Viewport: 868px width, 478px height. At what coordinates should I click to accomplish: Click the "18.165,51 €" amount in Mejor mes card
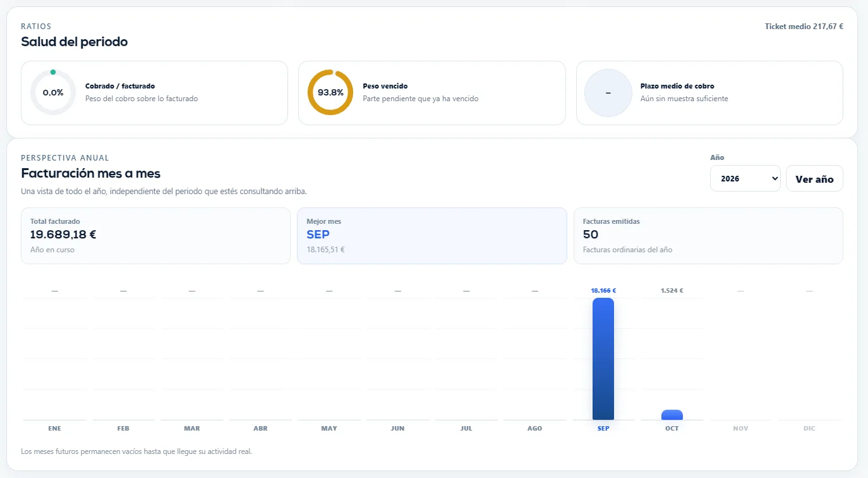pyautogui.click(x=325, y=250)
